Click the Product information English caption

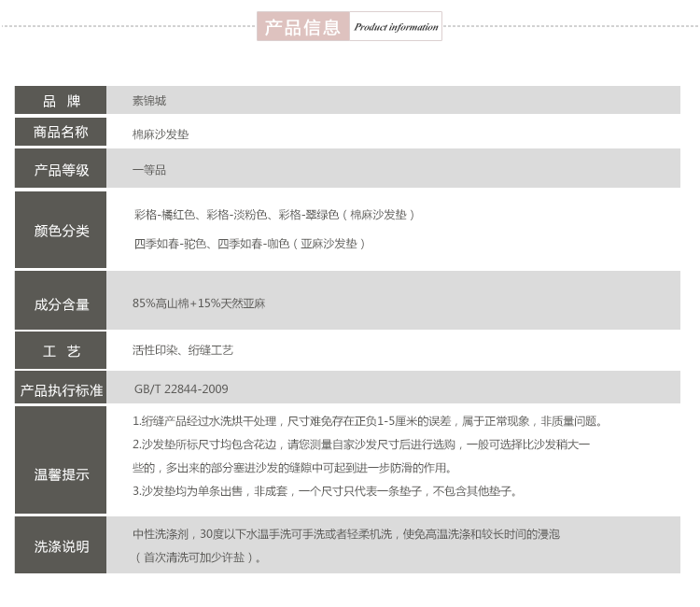[x=396, y=27]
